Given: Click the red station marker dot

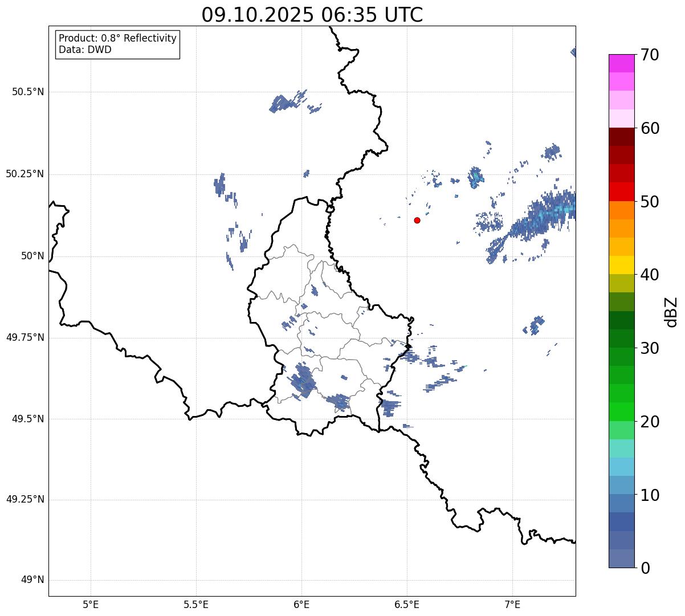Looking at the screenshot, I should (x=417, y=220).
